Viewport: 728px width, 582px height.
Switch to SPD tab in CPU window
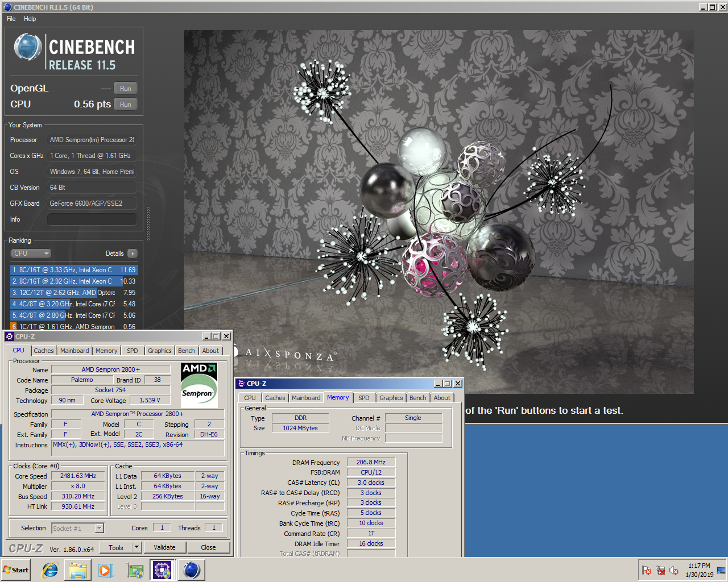133,351
